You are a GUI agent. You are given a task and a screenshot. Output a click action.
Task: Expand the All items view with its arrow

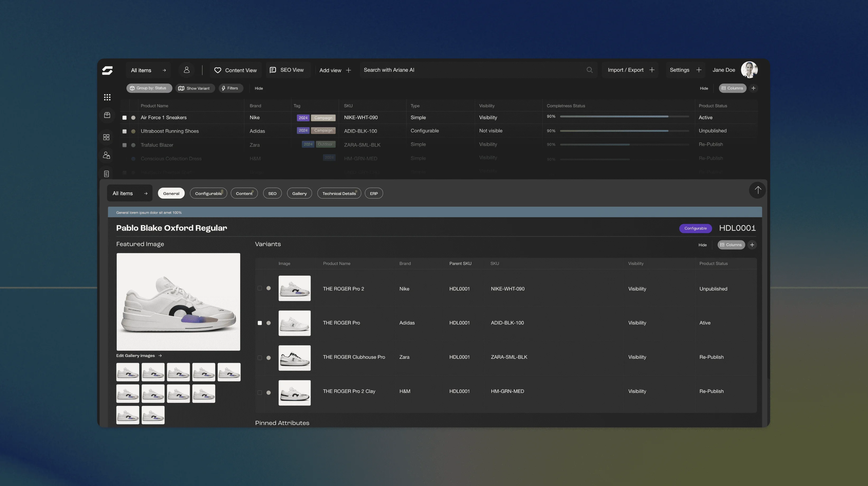point(164,70)
